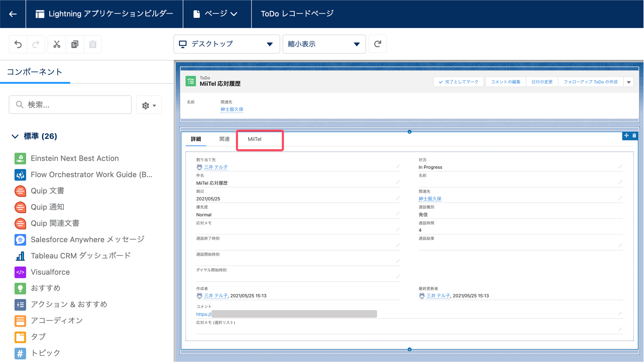Image resolution: width=644 pixels, height=362 pixels.
Task: Collapse the 標準 (26) section
Action: [15, 136]
